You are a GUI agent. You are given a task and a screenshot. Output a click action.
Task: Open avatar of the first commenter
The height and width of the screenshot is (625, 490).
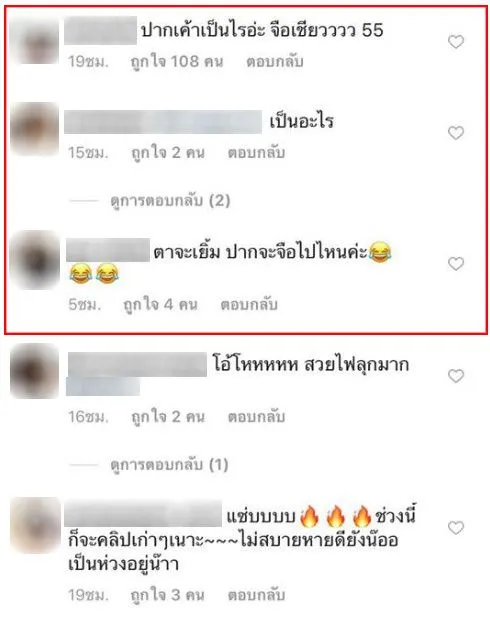click(35, 41)
